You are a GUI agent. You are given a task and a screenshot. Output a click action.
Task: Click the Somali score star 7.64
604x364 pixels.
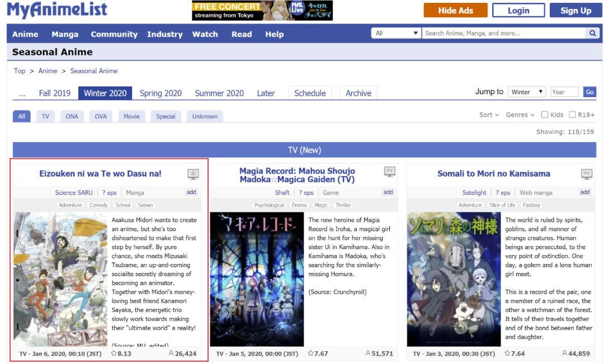[x=515, y=353]
